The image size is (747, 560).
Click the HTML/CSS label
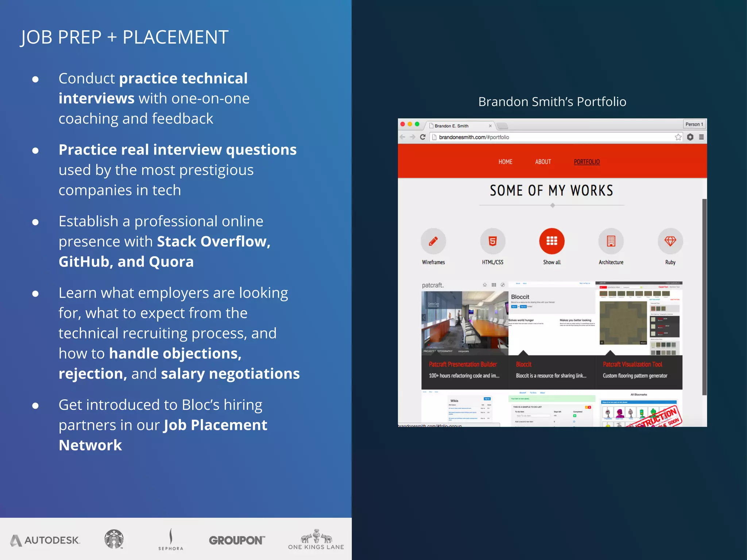tap(493, 262)
